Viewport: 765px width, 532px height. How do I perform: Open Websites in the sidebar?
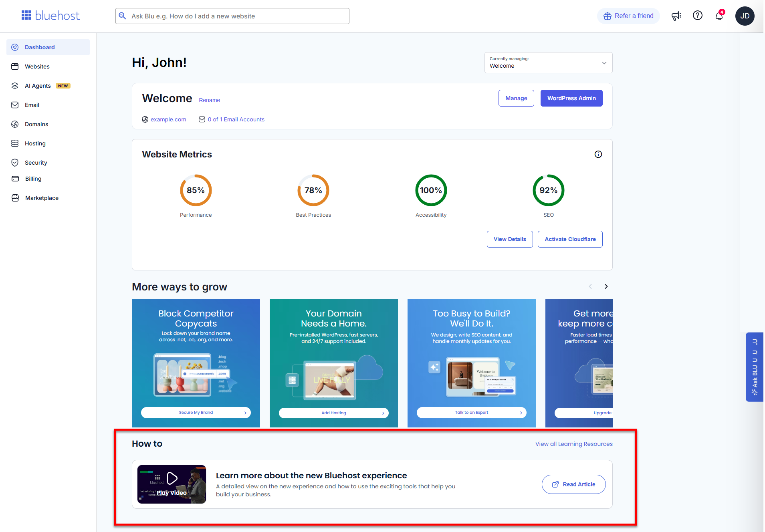[48, 66]
